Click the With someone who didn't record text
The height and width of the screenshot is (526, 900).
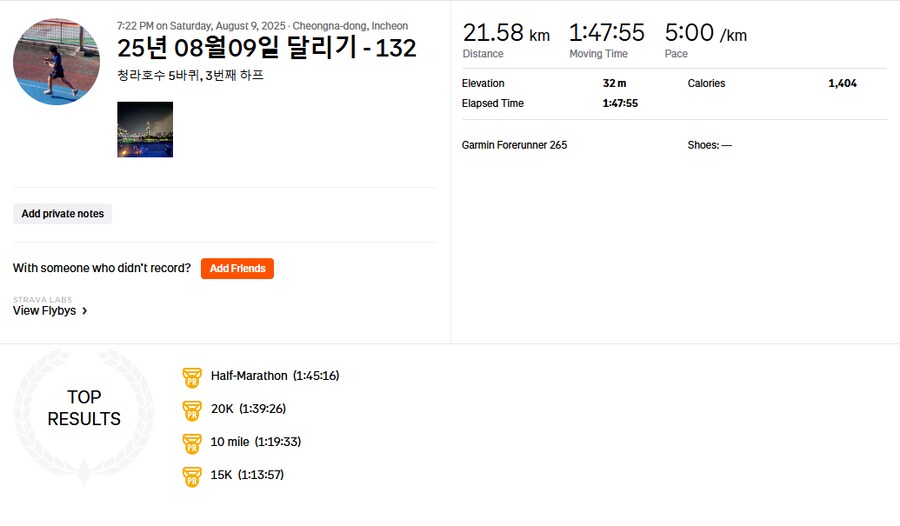point(102,268)
